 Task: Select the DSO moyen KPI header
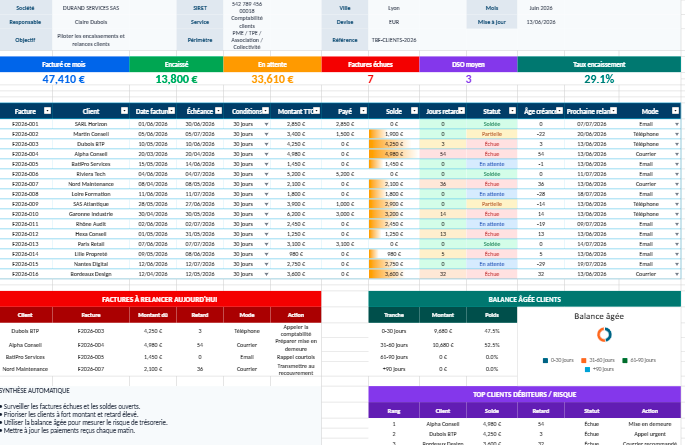coord(468,64)
